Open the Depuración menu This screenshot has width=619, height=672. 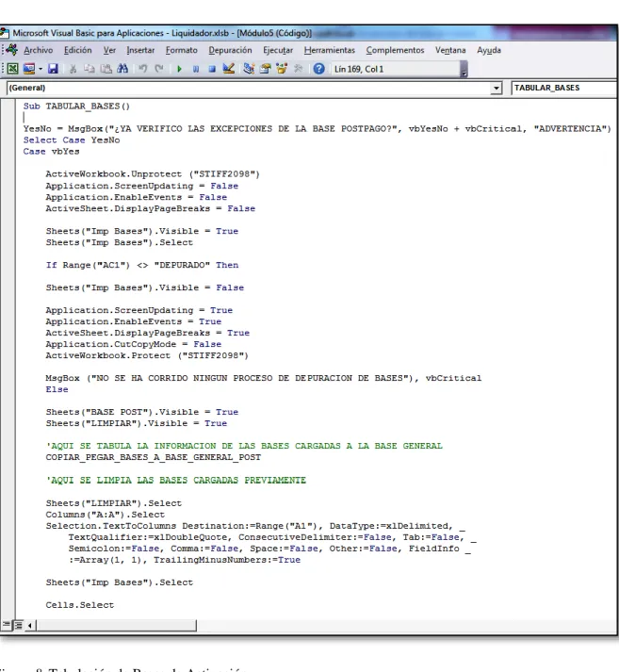230,50
